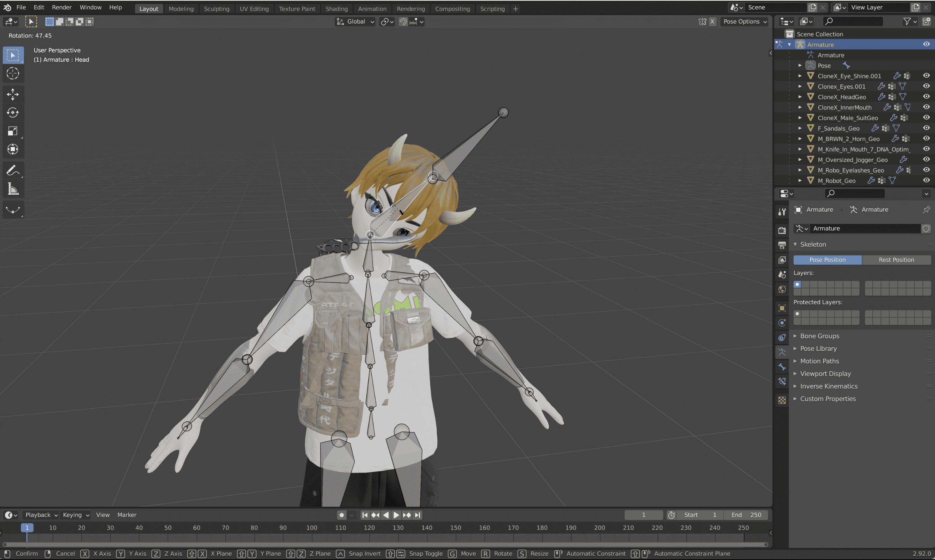Click the Rest Position button

(896, 260)
